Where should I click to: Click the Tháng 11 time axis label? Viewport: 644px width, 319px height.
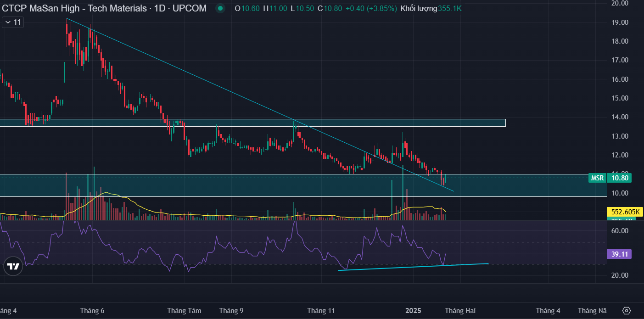pyautogui.click(x=321, y=311)
